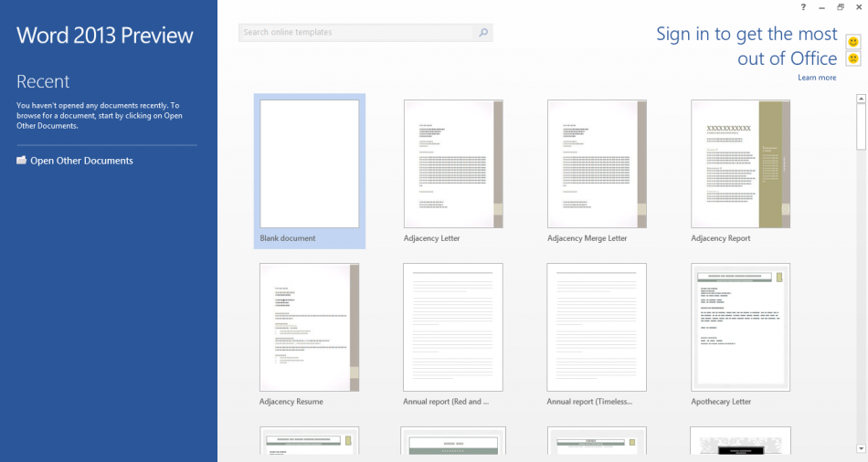Image resolution: width=868 pixels, height=462 pixels.
Task: Click the Word 2013 Preview title
Action: click(105, 36)
